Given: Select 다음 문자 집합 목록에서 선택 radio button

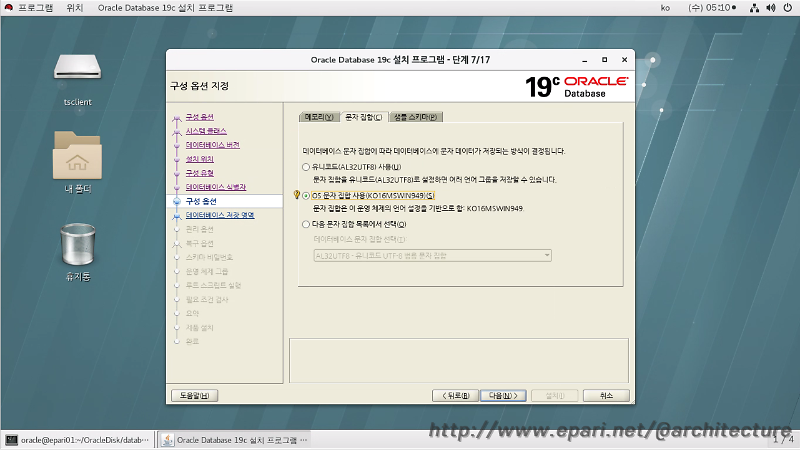Looking at the screenshot, I should pos(306,224).
